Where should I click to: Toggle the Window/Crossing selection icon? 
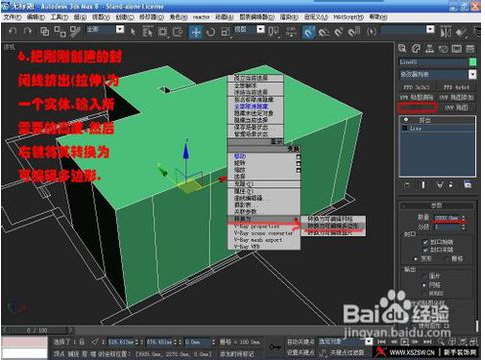click(x=178, y=32)
